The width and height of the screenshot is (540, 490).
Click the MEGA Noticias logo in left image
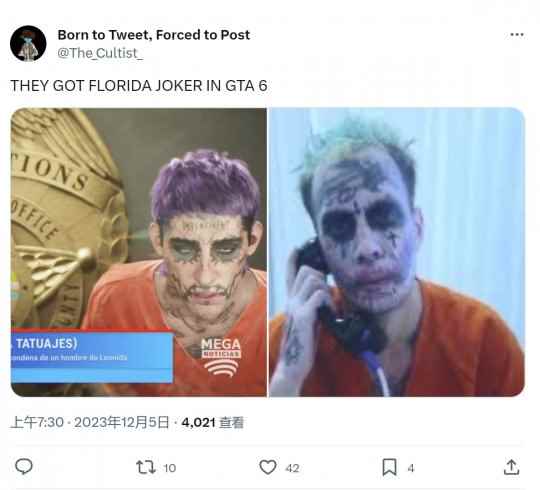click(221, 356)
